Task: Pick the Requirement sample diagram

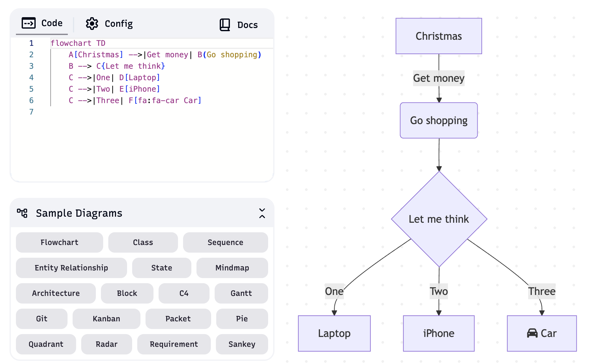Action: pos(174,344)
